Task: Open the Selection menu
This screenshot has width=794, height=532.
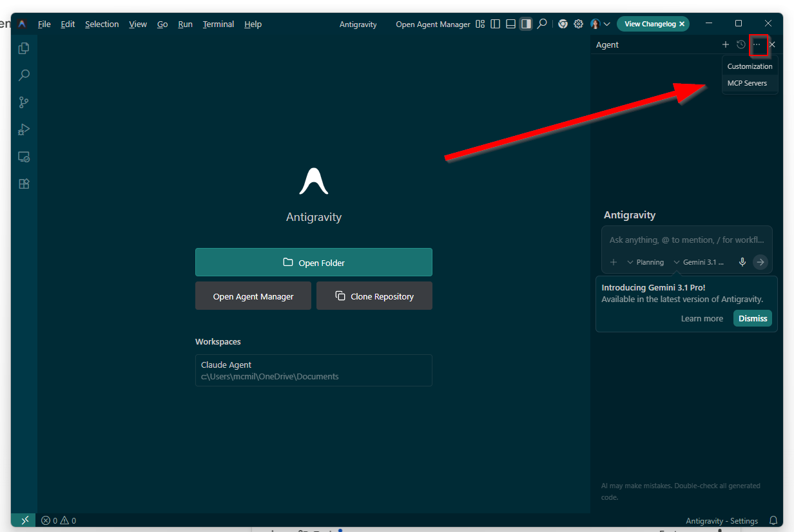Action: [x=102, y=24]
